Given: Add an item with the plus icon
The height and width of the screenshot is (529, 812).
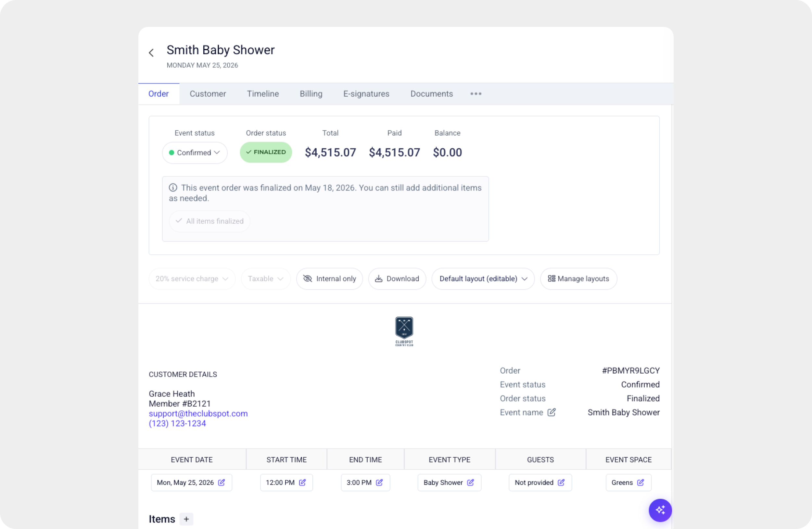Looking at the screenshot, I should [186, 519].
